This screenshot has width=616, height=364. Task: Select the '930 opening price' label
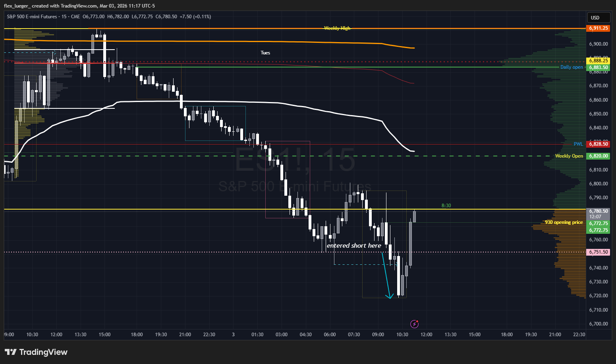point(564,222)
